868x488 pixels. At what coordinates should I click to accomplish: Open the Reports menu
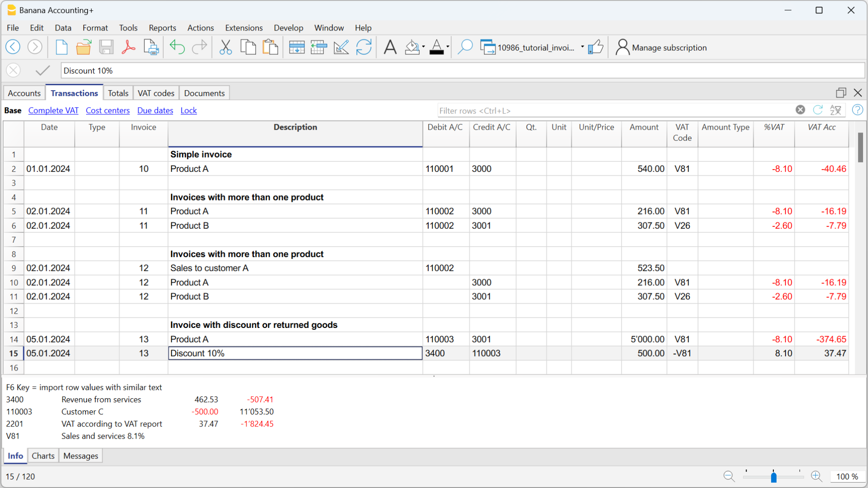162,28
